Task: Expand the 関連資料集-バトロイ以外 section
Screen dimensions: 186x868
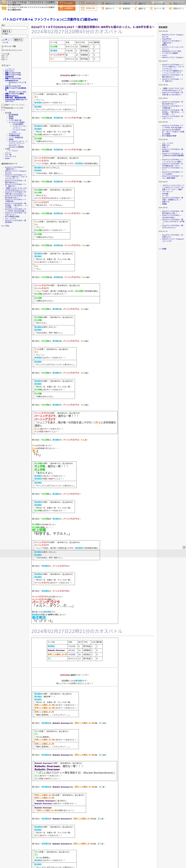Action: [x=3, y=108]
